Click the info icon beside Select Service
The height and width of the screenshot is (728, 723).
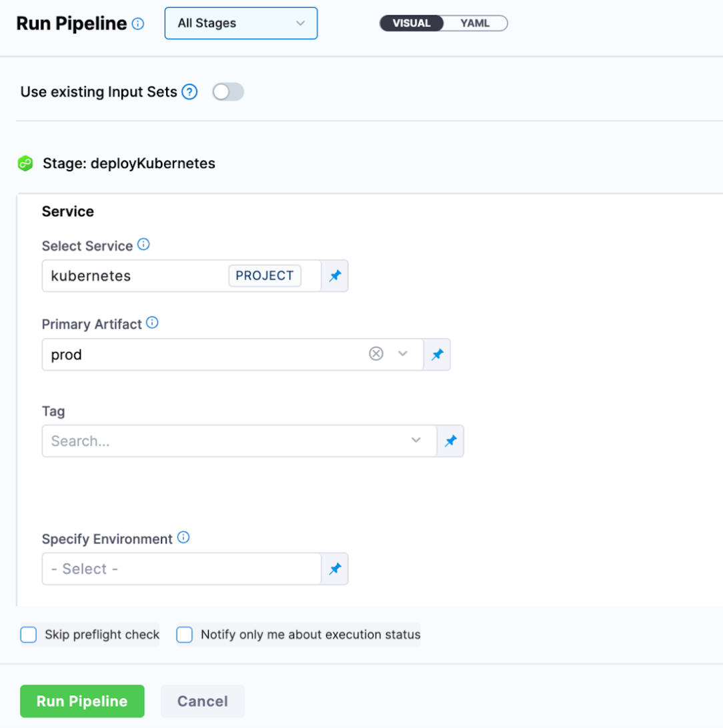(143, 245)
